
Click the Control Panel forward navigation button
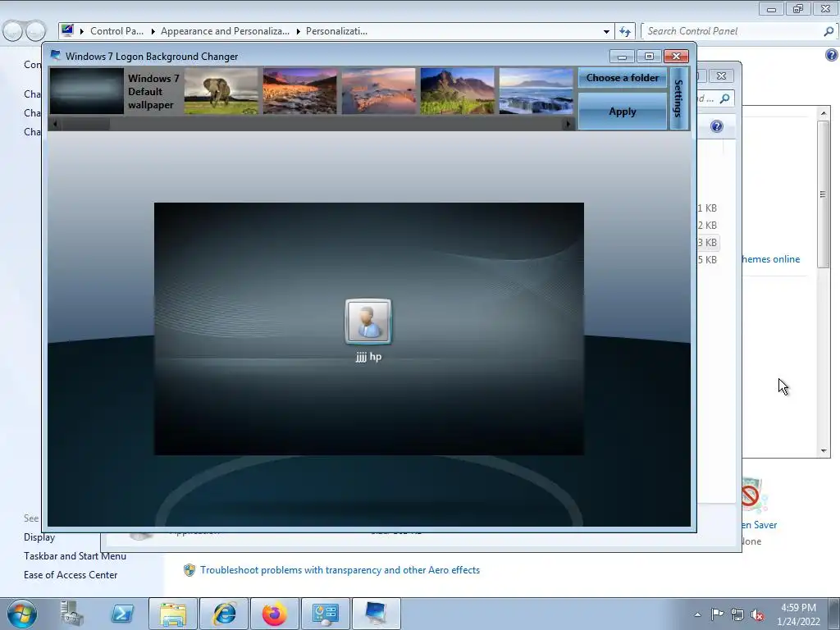(35, 31)
